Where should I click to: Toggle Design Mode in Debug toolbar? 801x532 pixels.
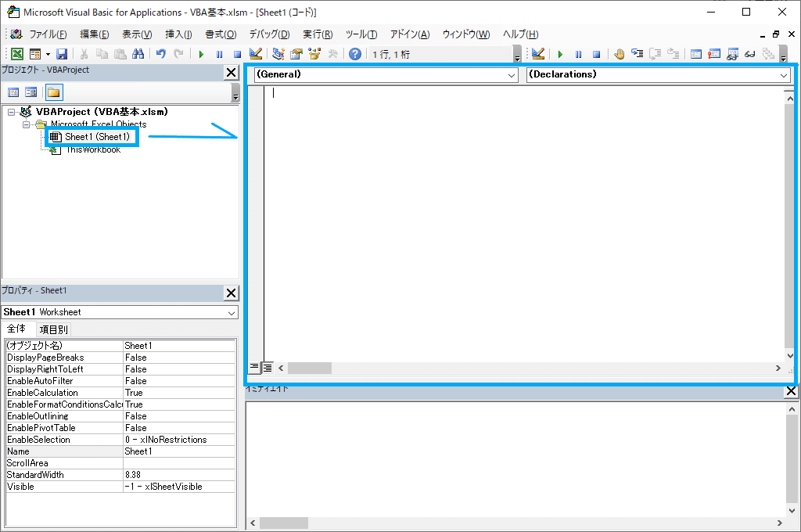pyautogui.click(x=538, y=54)
